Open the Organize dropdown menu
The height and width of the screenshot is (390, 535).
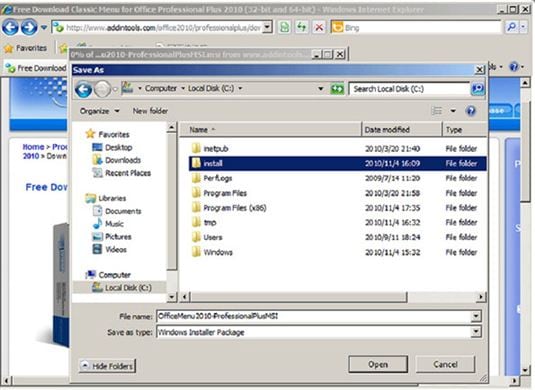coord(99,111)
